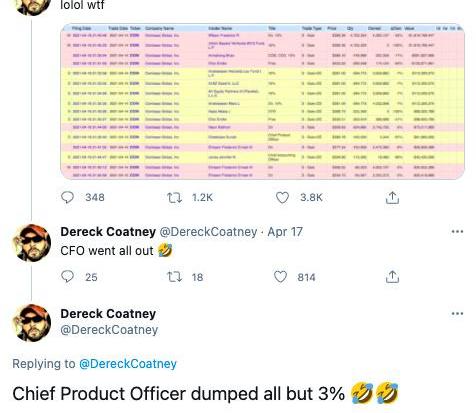The width and height of the screenshot is (476, 413).
Task: Click the @DereckCoatney link after Replying to
Action: (x=128, y=364)
